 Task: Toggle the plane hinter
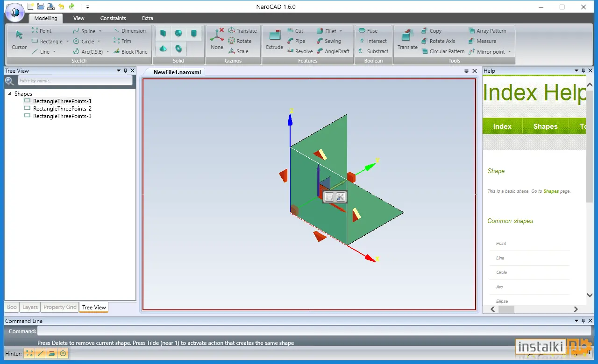(52, 353)
